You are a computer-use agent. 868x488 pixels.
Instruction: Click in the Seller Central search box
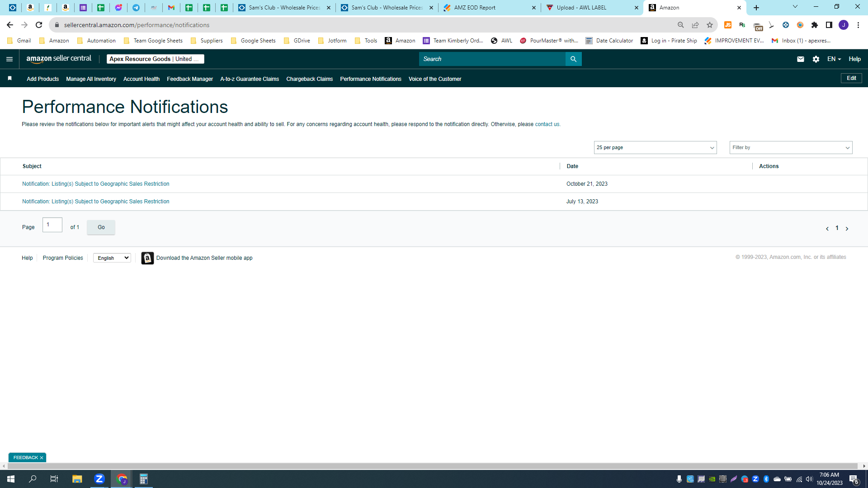coord(492,59)
